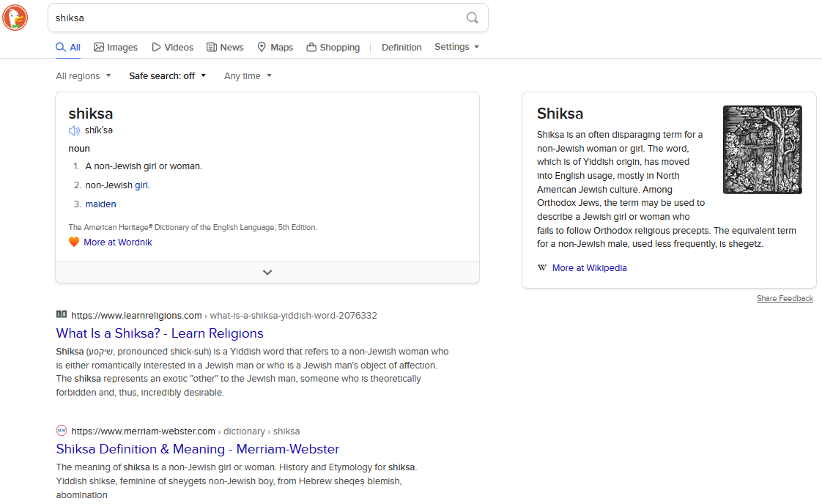Switch to the Images tab
822x504 pixels.
[x=116, y=47]
